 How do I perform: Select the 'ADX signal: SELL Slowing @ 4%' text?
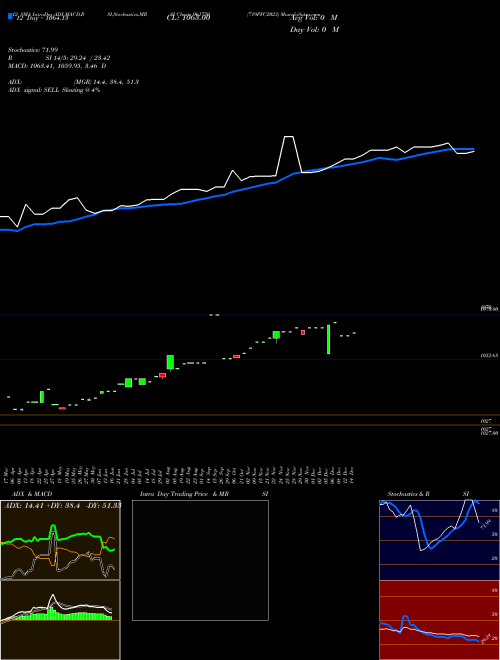[54, 90]
